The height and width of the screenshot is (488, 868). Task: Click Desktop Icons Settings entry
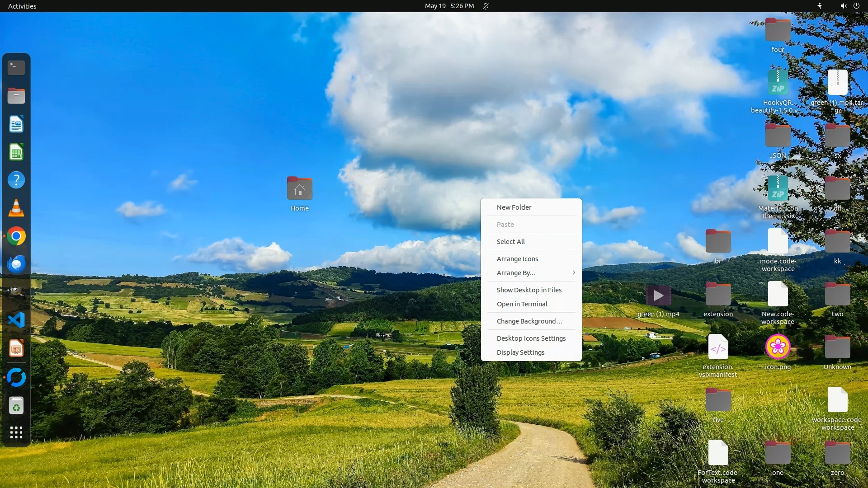pyautogui.click(x=531, y=338)
